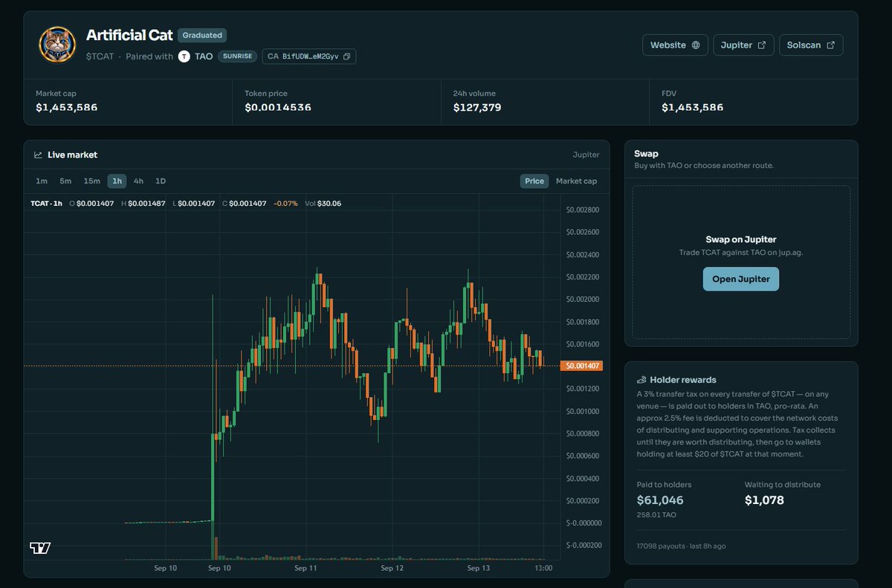This screenshot has height=588, width=892.
Task: Click the TAO coin icon
Action: (184, 56)
